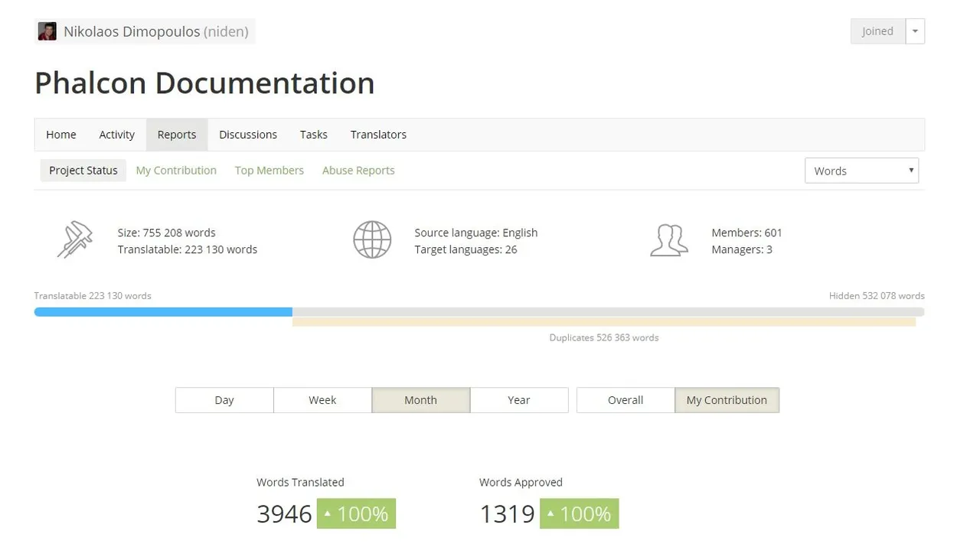Click the blue translatable progress bar
980x547 pixels.
coord(163,312)
